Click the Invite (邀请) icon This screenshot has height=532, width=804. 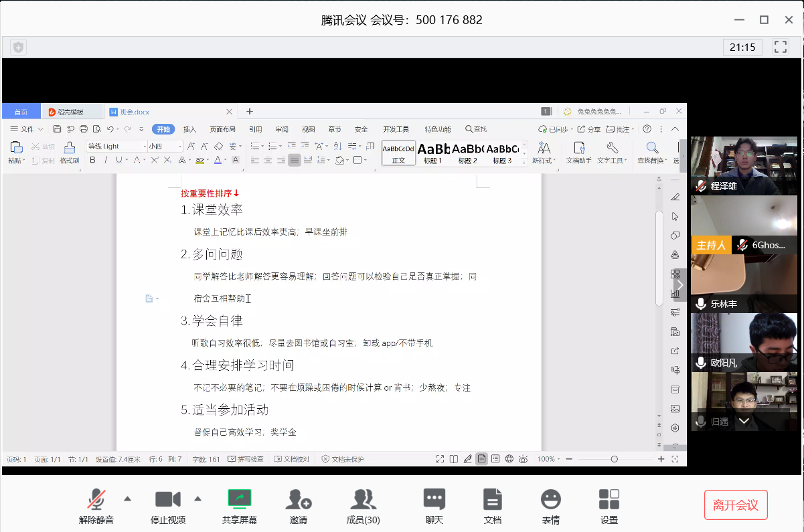(299, 499)
